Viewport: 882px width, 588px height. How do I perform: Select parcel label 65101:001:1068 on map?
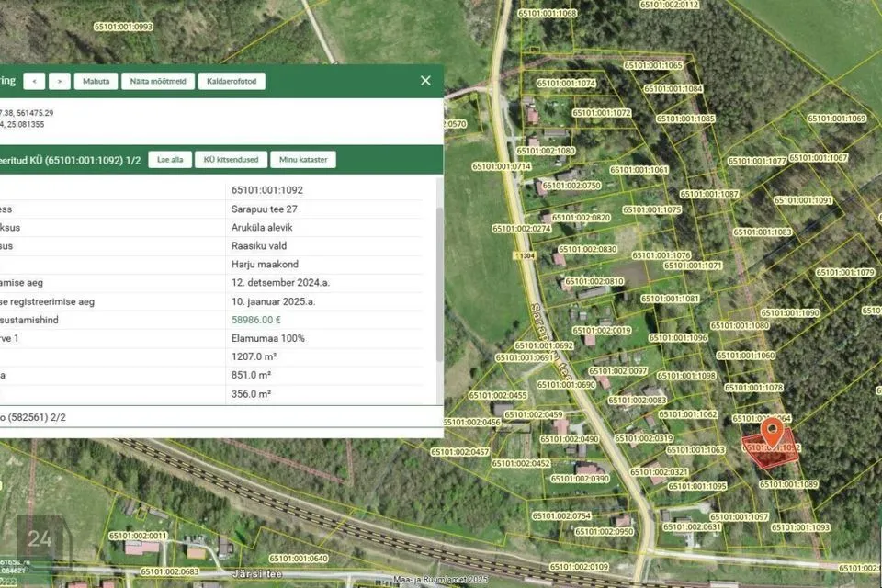(x=548, y=14)
